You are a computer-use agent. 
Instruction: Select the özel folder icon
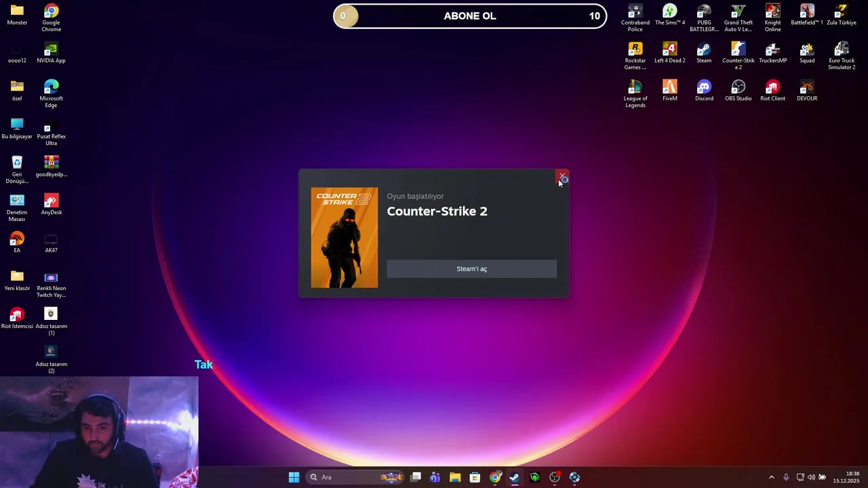coord(17,91)
